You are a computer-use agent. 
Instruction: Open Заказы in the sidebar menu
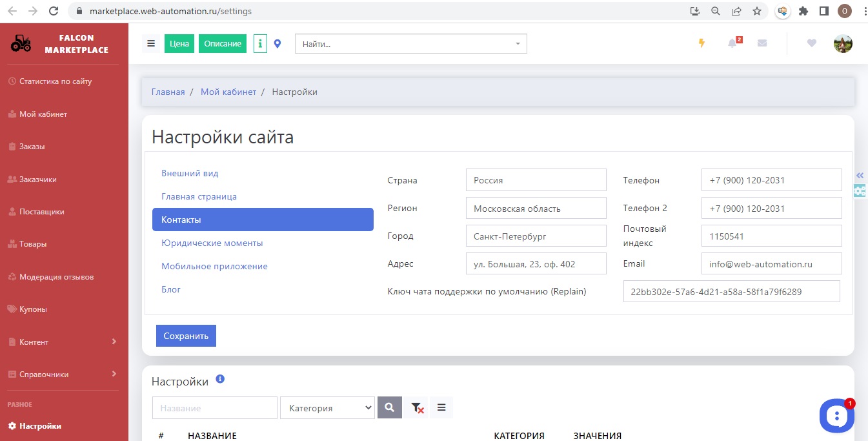[32, 147]
